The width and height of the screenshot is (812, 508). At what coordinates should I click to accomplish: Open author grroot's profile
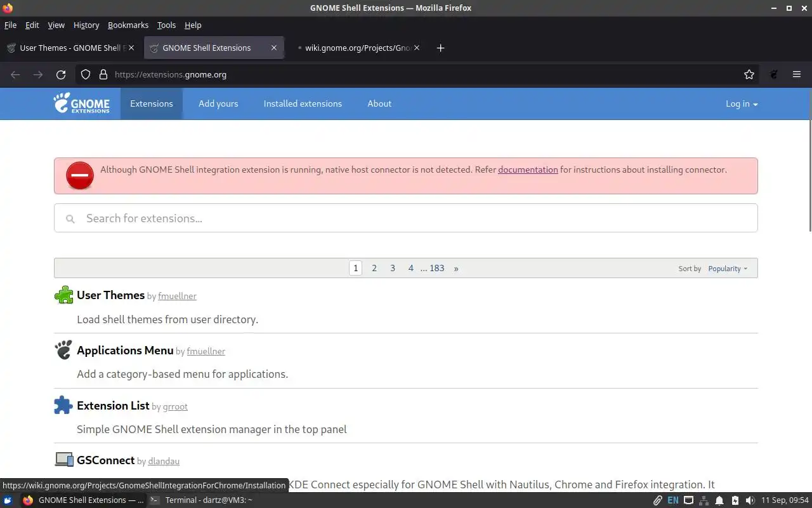(175, 406)
